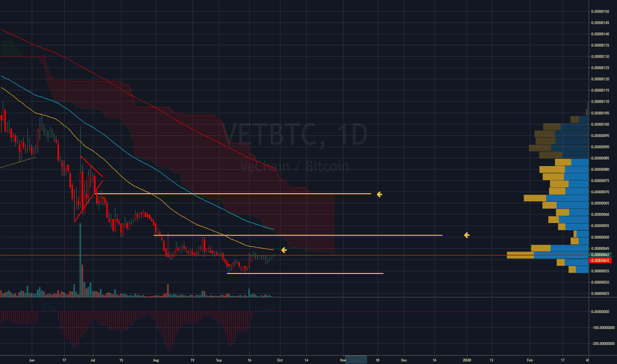Click the Dec label on time axis

(404, 360)
